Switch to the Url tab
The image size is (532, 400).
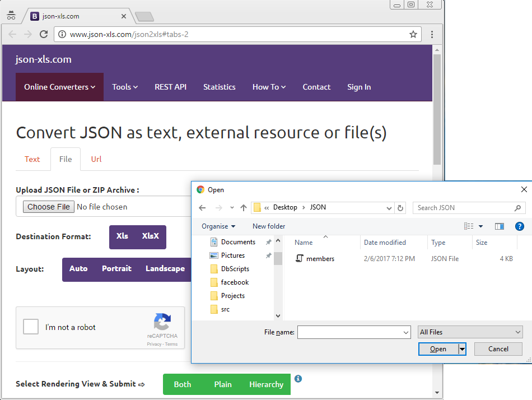96,159
